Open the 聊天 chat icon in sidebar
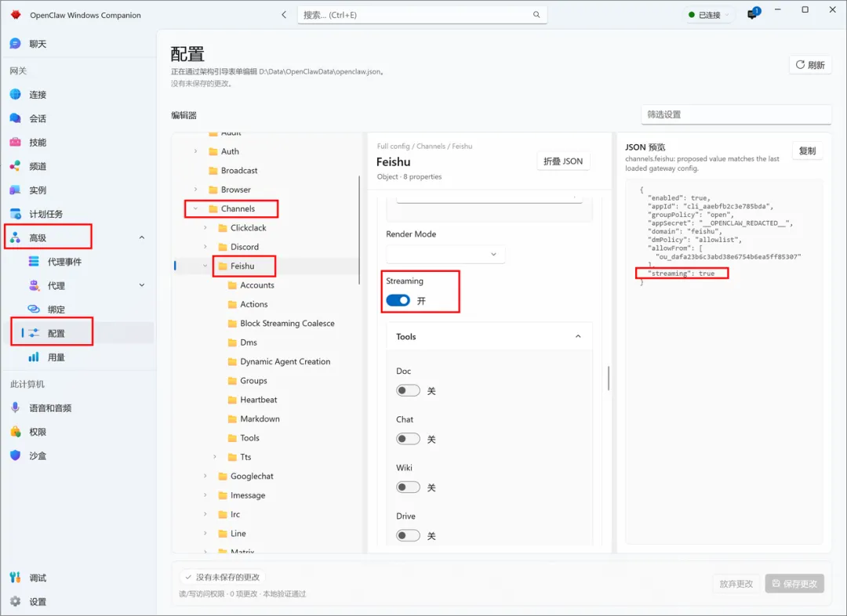 (x=15, y=44)
